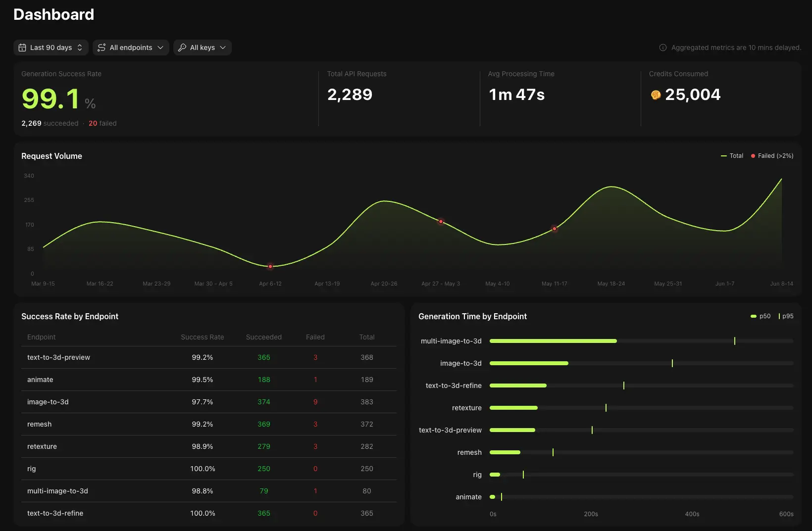Viewport: 812px width, 531px height.
Task: Click the Request Volume chart title
Action: pyautogui.click(x=51, y=156)
